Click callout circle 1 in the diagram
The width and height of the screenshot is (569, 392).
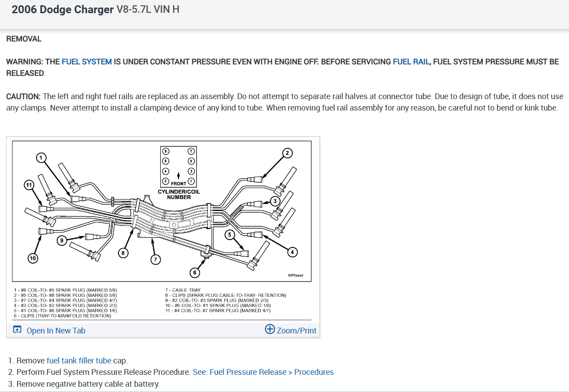click(41, 157)
